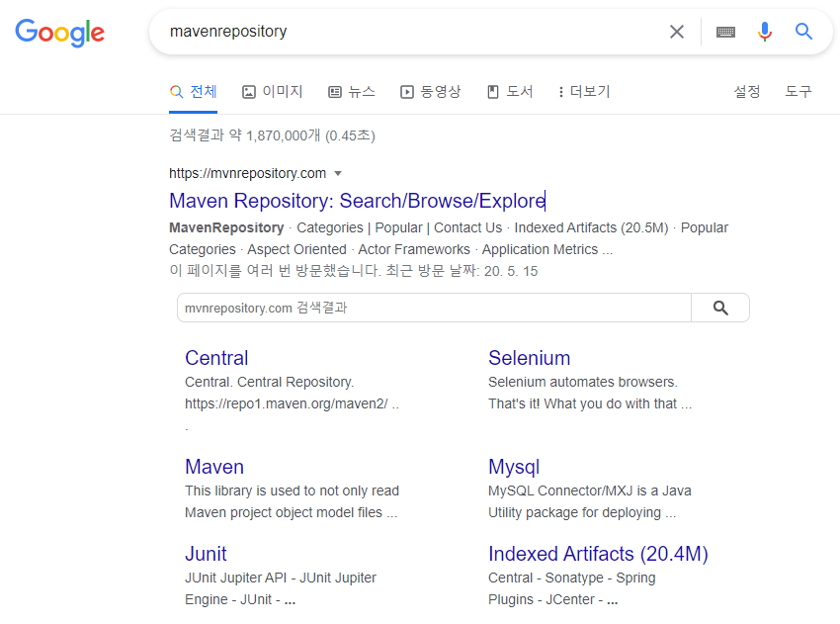Start voice search with microphone icon
This screenshot has width=840, height=624.
[765, 32]
